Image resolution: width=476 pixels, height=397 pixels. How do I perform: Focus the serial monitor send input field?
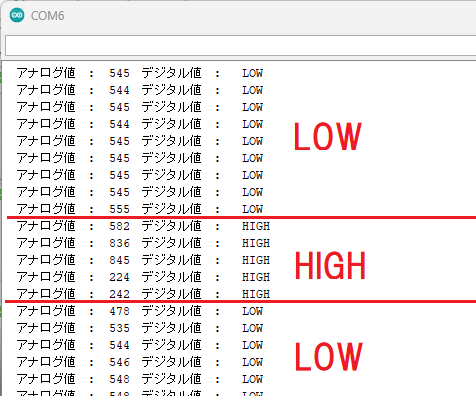[x=241, y=45]
